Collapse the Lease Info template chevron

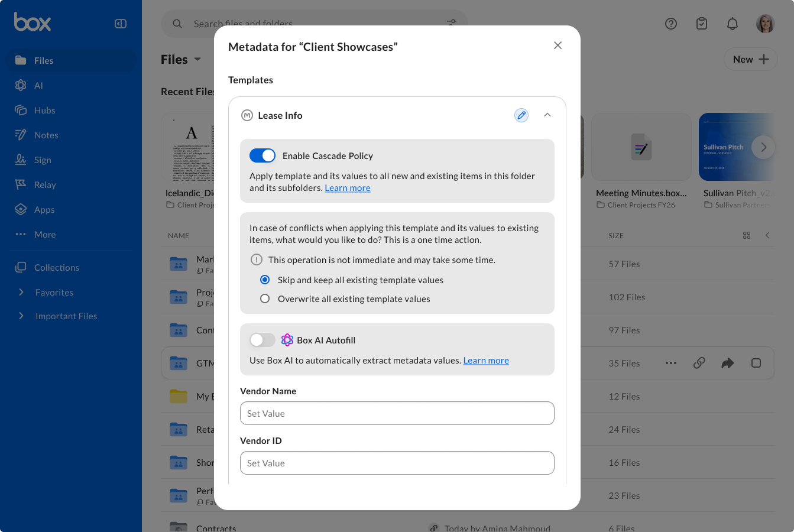point(547,115)
